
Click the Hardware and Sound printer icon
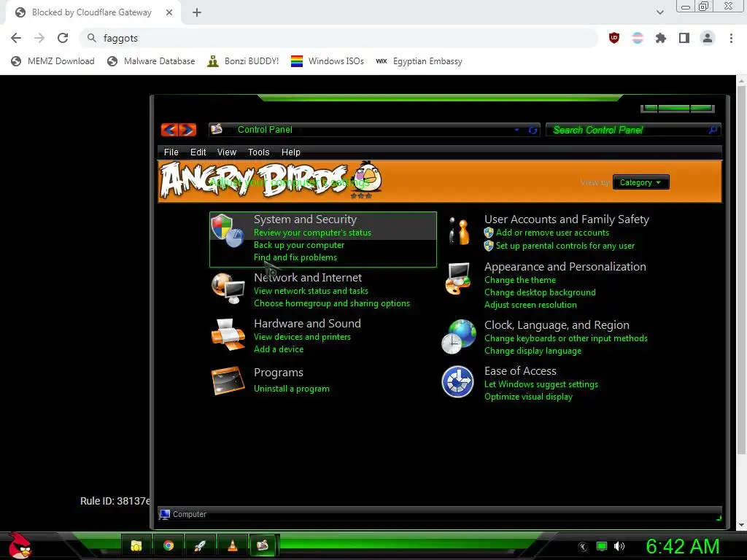[228, 334]
